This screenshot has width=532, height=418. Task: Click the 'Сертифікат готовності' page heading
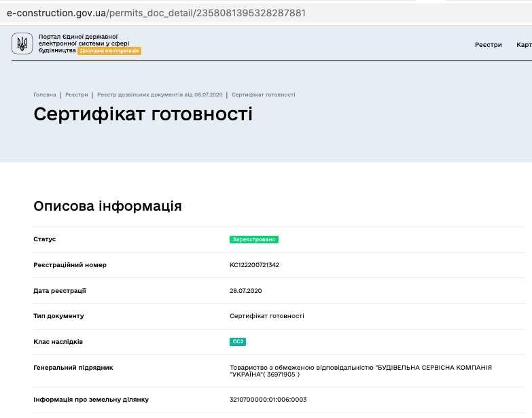(143, 114)
